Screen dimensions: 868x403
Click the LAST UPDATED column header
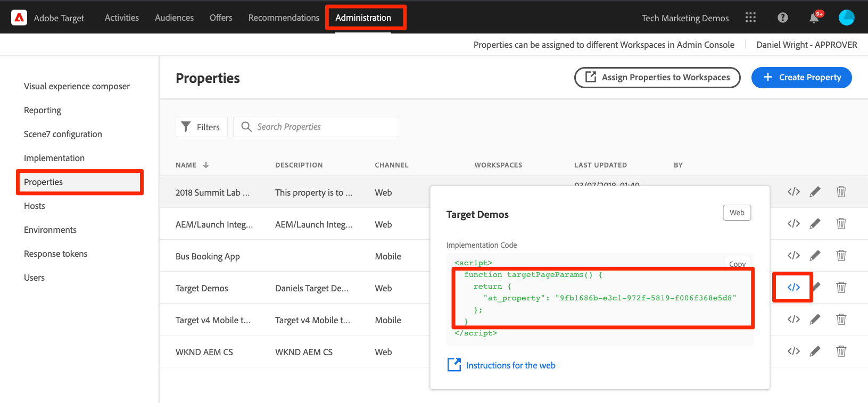point(600,165)
